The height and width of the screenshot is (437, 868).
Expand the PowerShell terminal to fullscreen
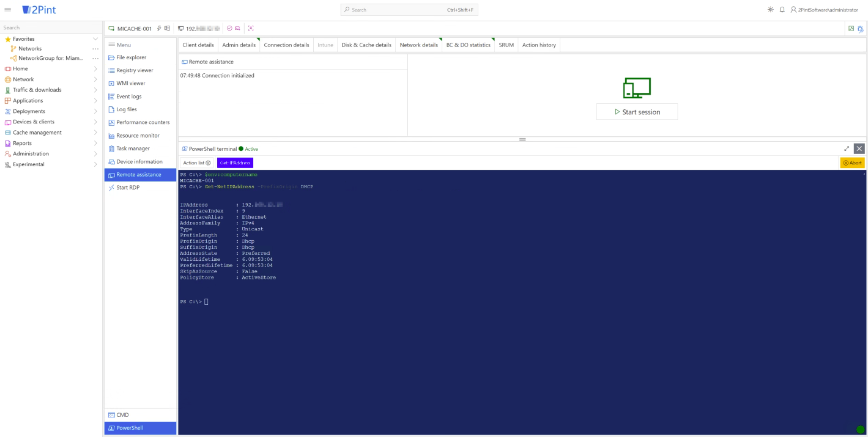click(847, 149)
